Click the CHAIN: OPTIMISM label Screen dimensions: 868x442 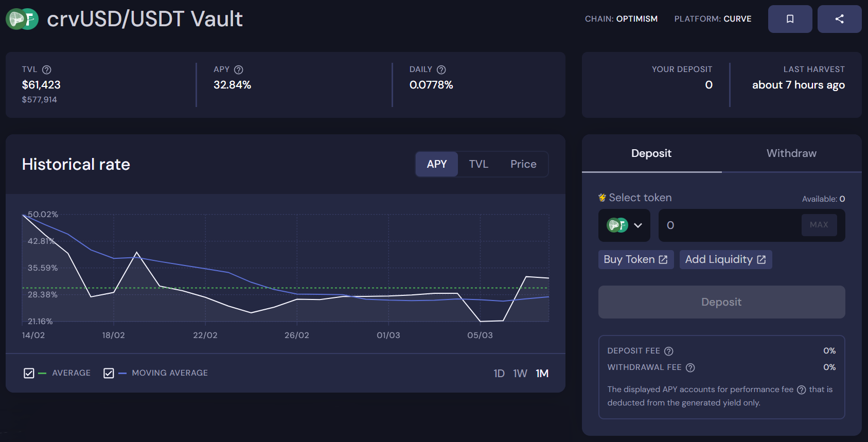point(621,19)
